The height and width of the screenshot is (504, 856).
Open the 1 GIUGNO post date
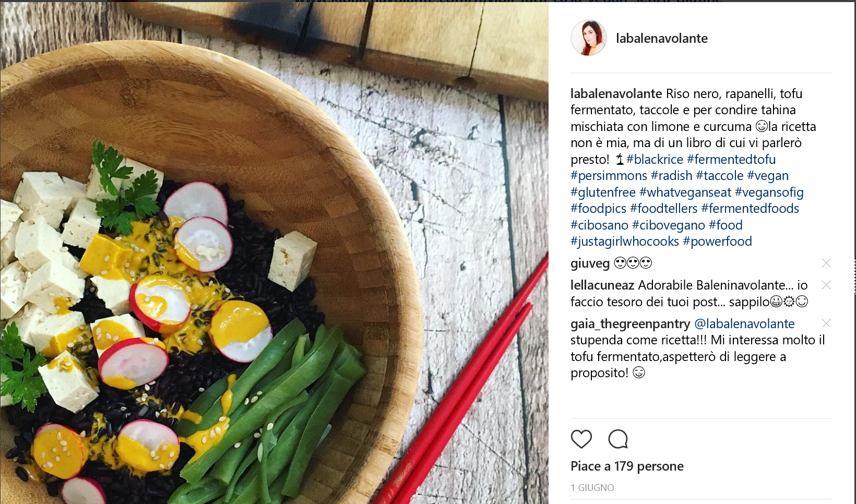pyautogui.click(x=592, y=488)
